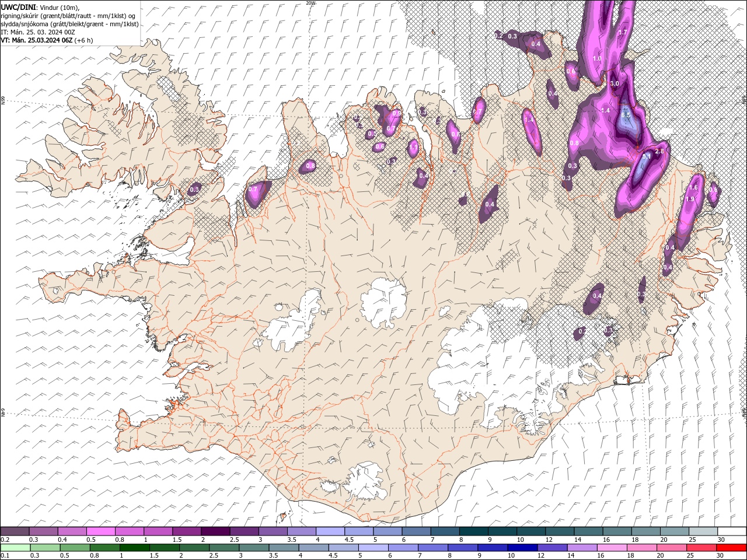Click the 1.6 precipitation value on the east coast

click(693, 188)
